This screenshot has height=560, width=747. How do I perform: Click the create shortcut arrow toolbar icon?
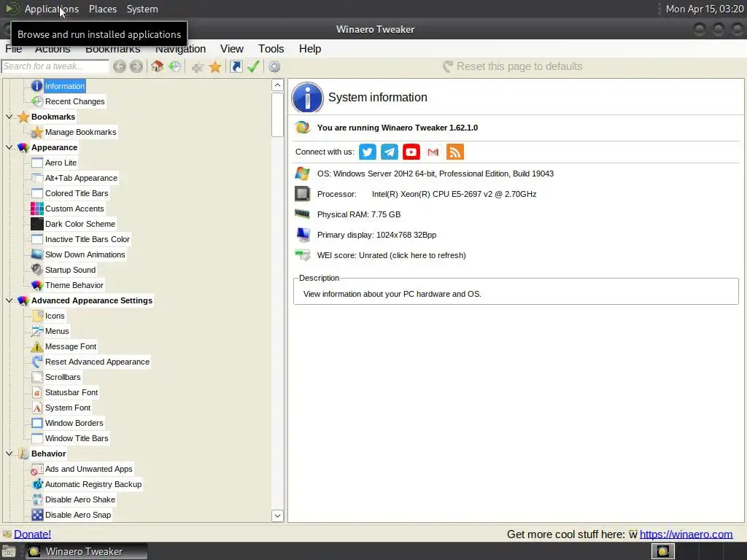[x=236, y=66]
